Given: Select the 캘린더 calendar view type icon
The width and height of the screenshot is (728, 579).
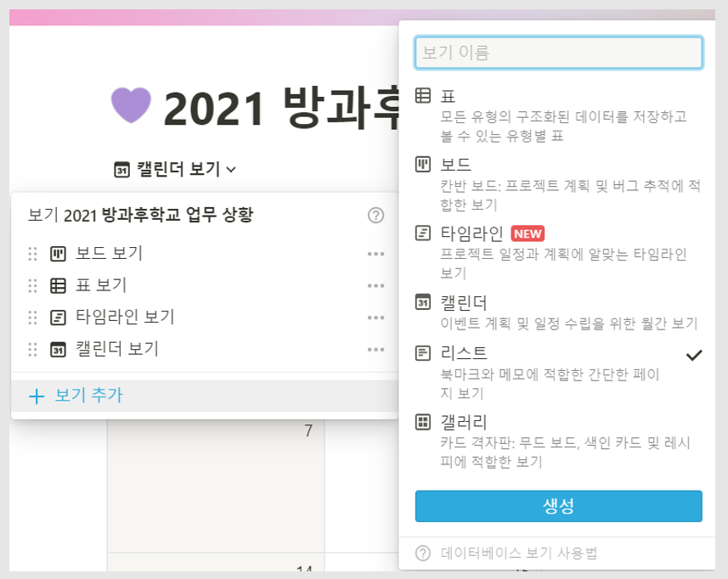Looking at the screenshot, I should coord(422,302).
